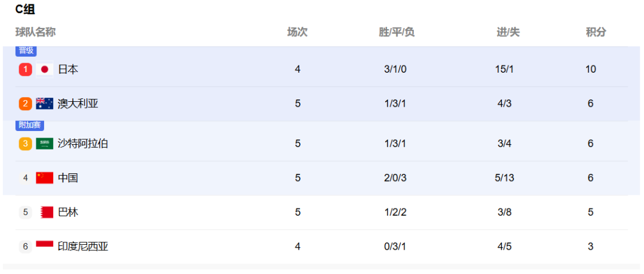Open team 印度尼西亚
Viewport: 644px width, 274px height.
[83, 247]
